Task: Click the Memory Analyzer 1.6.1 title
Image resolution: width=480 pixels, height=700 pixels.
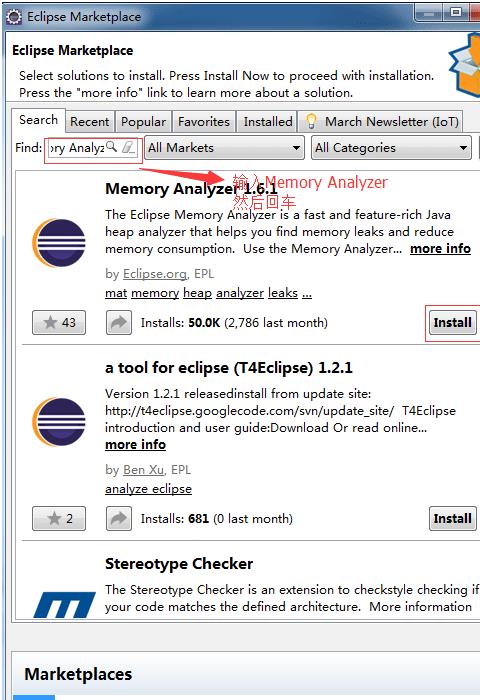Action: 191,188
